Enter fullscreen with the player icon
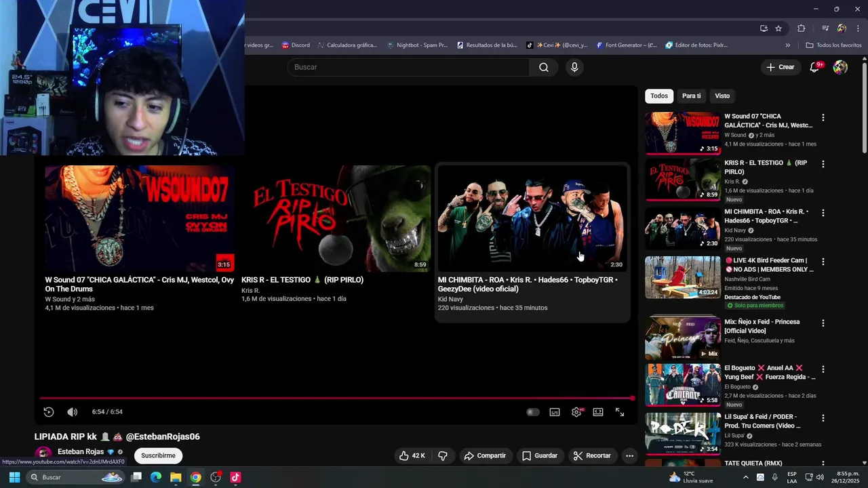Screen dimensions: 868x488 click(x=620, y=412)
